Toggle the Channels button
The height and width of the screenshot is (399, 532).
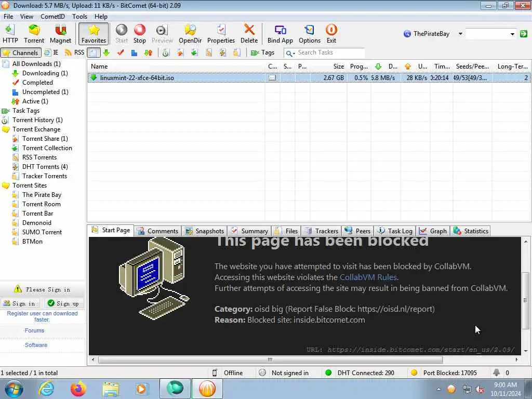tap(21, 52)
